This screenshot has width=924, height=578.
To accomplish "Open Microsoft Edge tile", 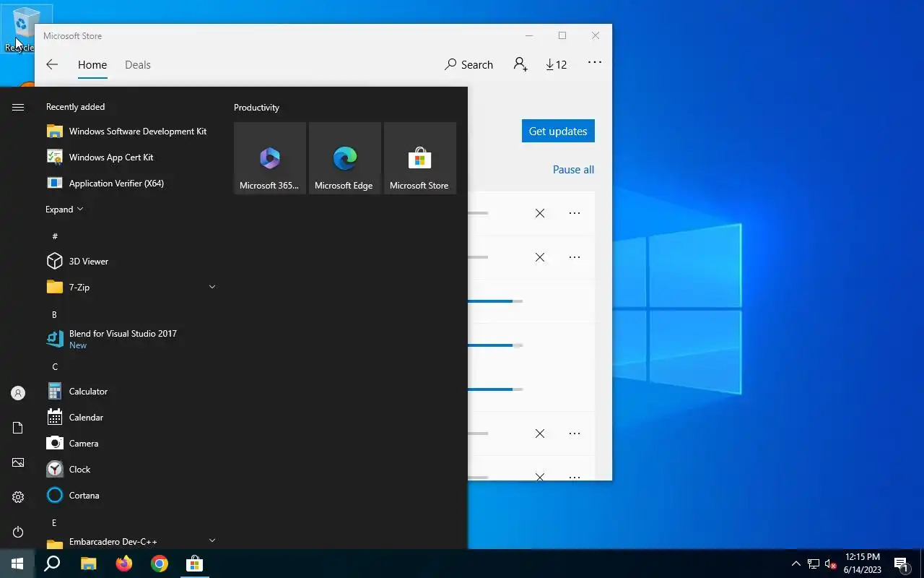I will [345, 158].
